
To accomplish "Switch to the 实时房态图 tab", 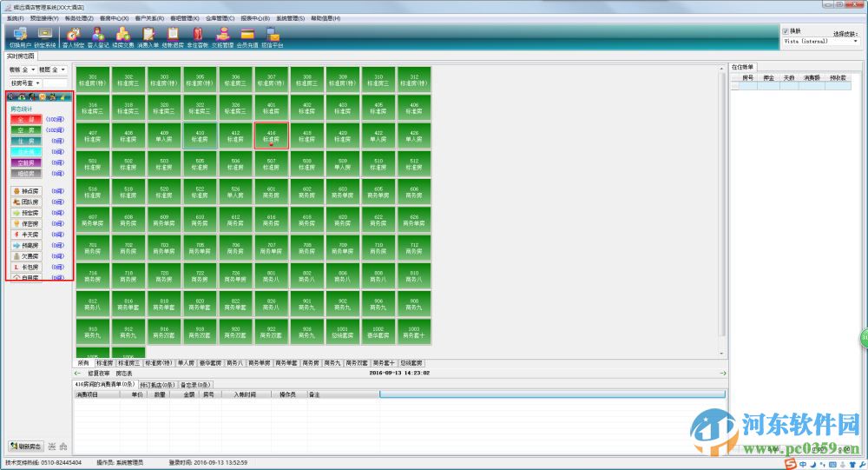I will coord(21,56).
